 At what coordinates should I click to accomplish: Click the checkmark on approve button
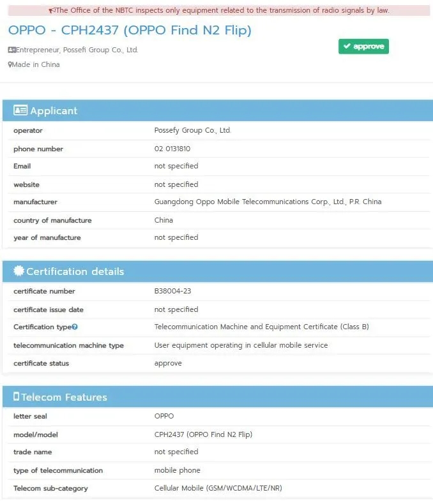[x=347, y=47]
